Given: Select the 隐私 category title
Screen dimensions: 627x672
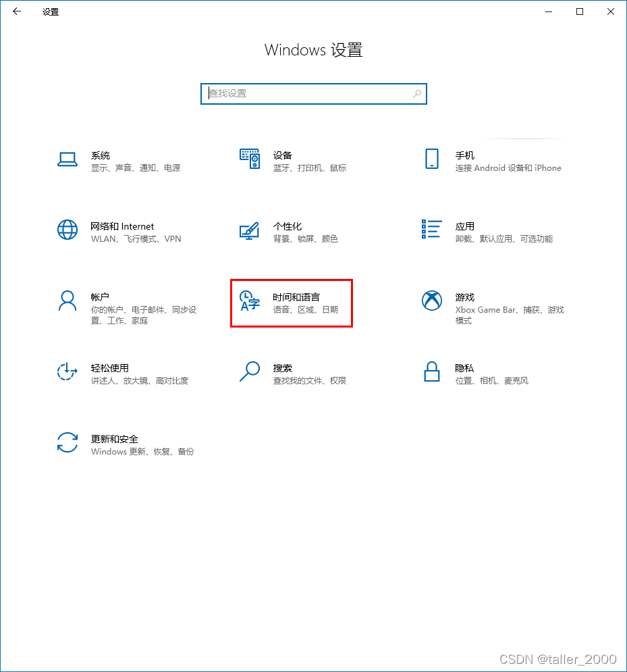Looking at the screenshot, I should coord(465,368).
